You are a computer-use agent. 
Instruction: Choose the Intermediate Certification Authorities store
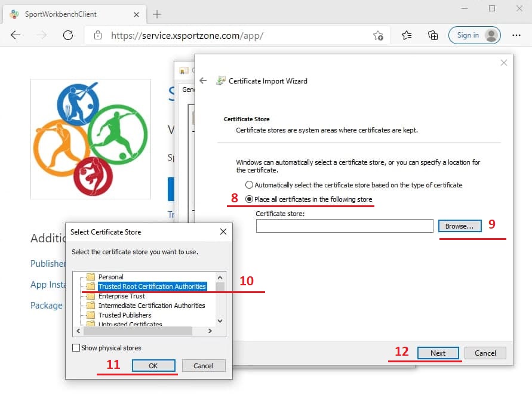pos(151,306)
